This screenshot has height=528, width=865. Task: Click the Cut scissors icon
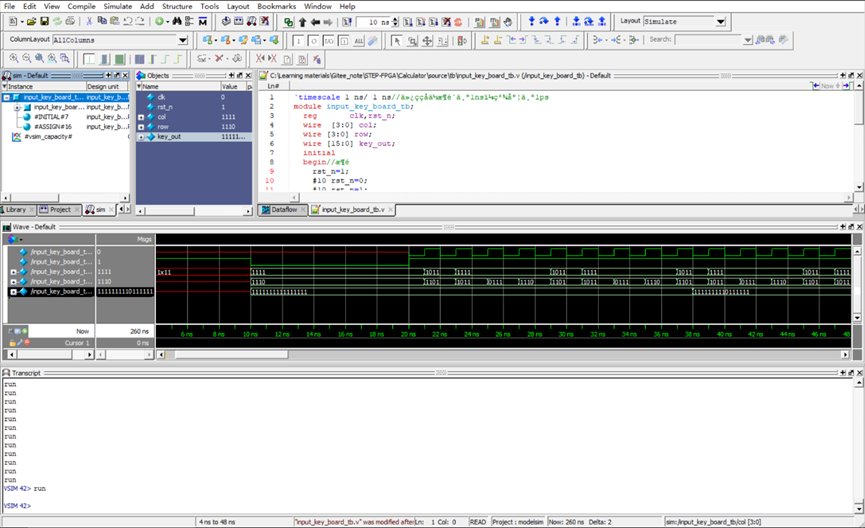[x=89, y=22]
